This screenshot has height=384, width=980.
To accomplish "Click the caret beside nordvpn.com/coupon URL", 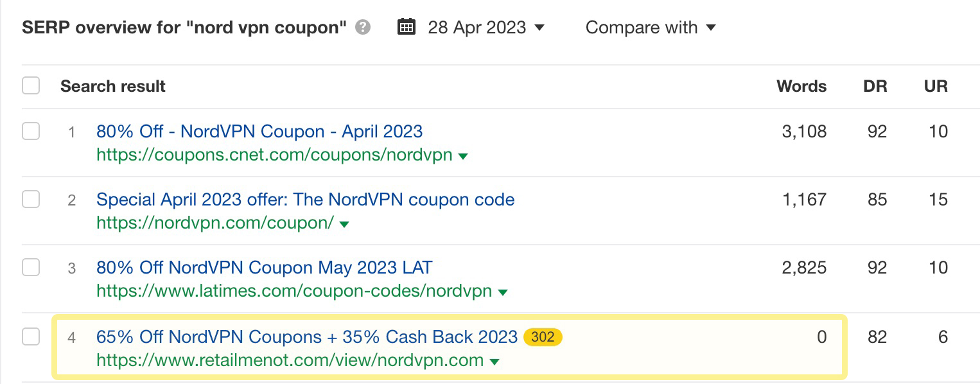I will [343, 224].
